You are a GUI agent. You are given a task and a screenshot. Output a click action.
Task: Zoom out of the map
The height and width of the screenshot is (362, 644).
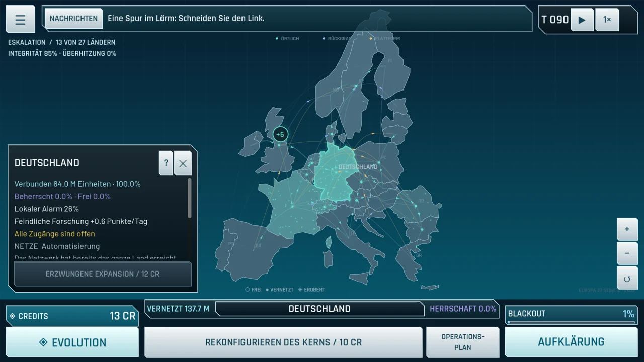627,253
